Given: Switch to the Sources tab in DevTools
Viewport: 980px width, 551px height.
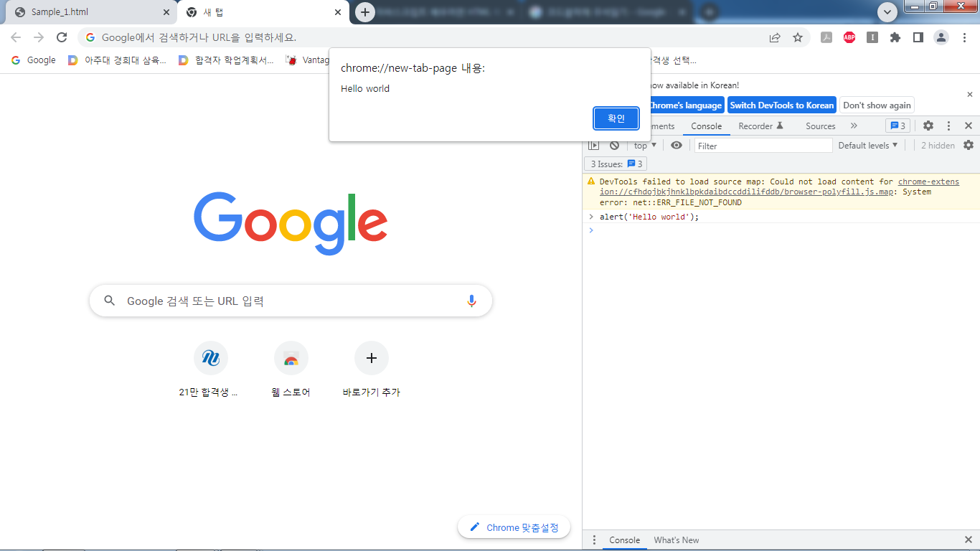Looking at the screenshot, I should 820,126.
